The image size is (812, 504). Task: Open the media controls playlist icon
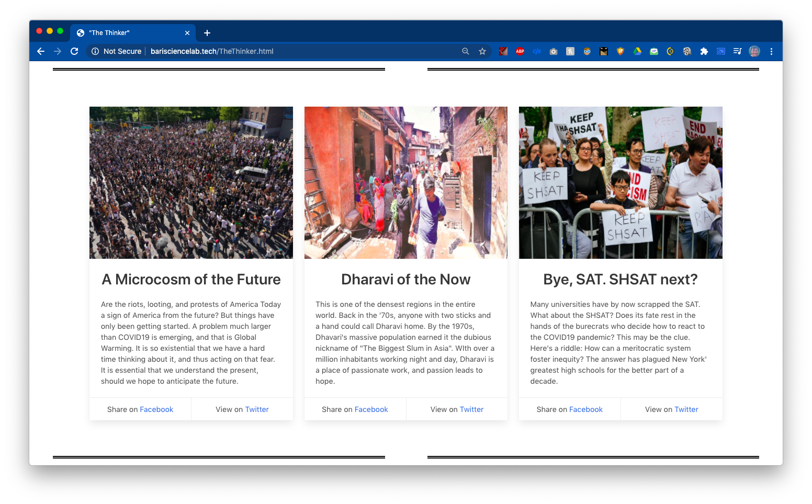pyautogui.click(x=738, y=51)
